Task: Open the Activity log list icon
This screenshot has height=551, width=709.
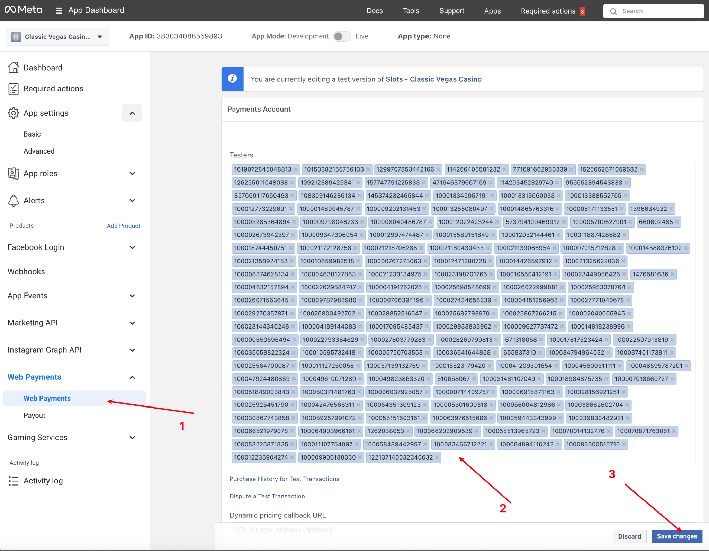Action: (x=13, y=481)
